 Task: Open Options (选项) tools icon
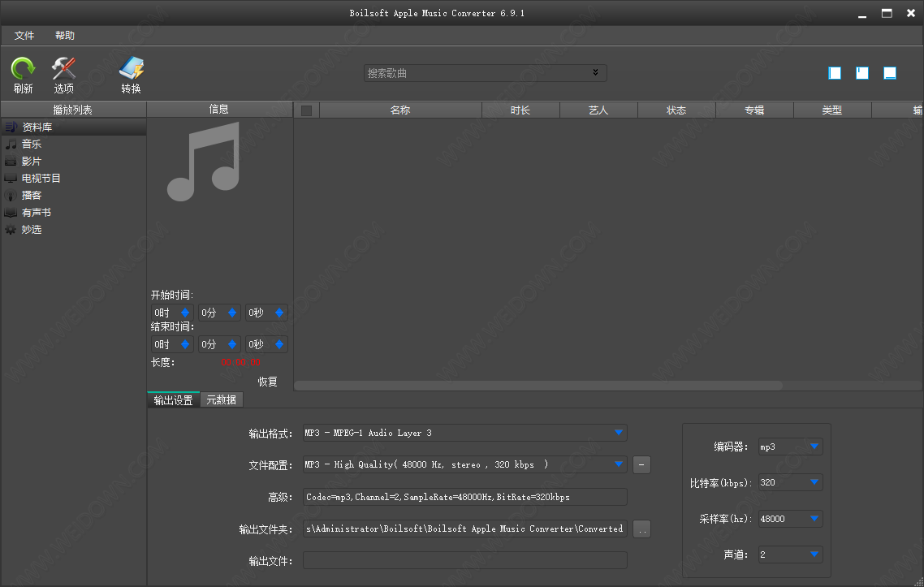pyautogui.click(x=63, y=68)
